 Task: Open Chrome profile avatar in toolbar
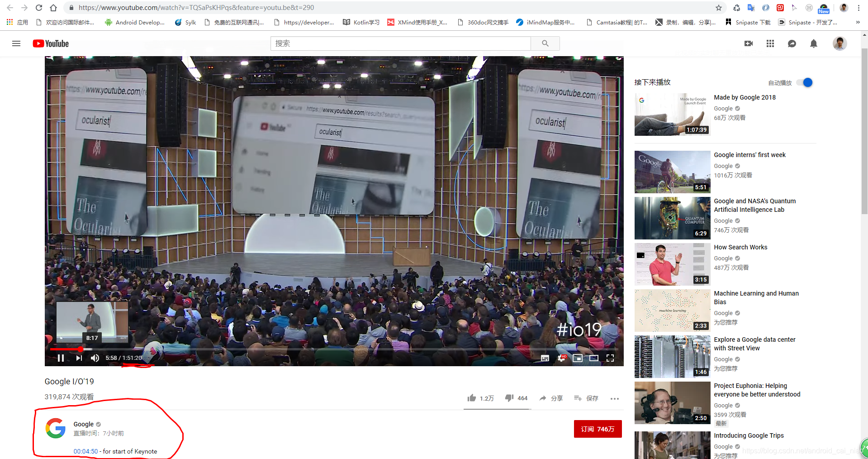click(844, 8)
